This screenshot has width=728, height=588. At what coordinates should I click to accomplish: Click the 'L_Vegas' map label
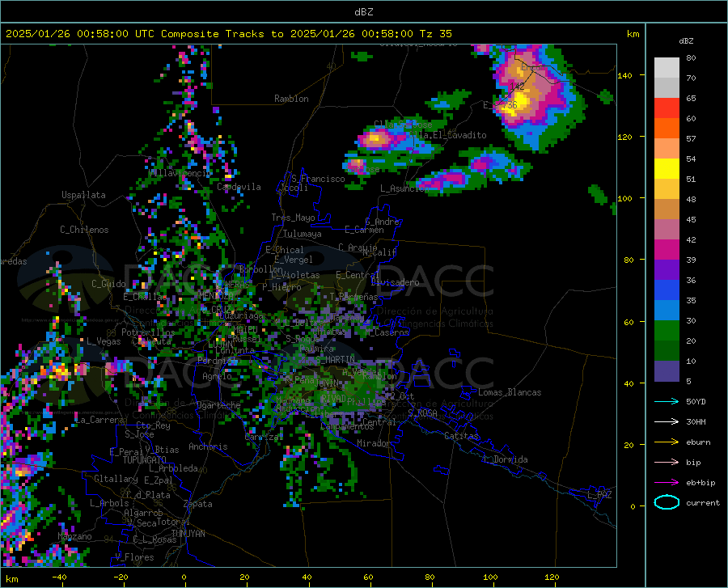[104, 341]
